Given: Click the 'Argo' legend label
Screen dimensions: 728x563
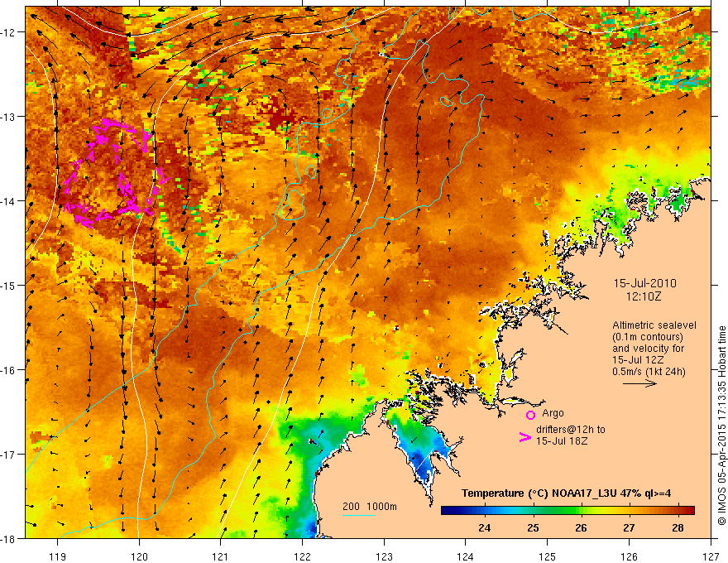Looking at the screenshot, I should pyautogui.click(x=553, y=413).
